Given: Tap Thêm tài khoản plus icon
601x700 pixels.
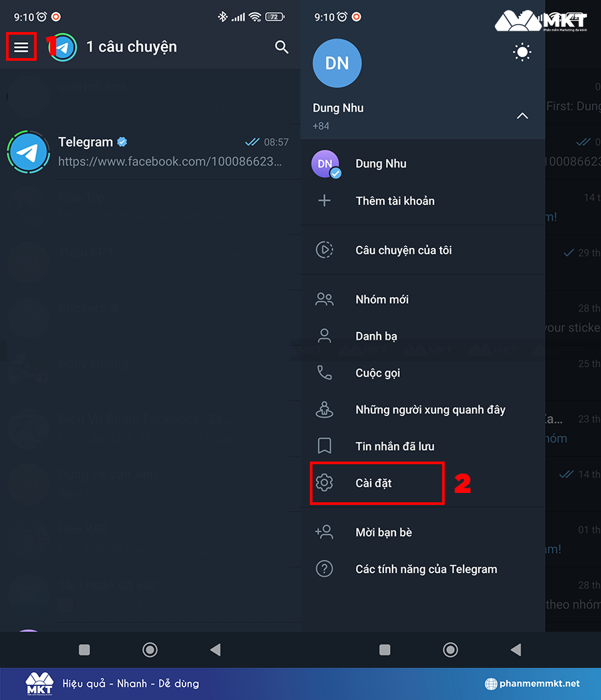Looking at the screenshot, I should [325, 200].
